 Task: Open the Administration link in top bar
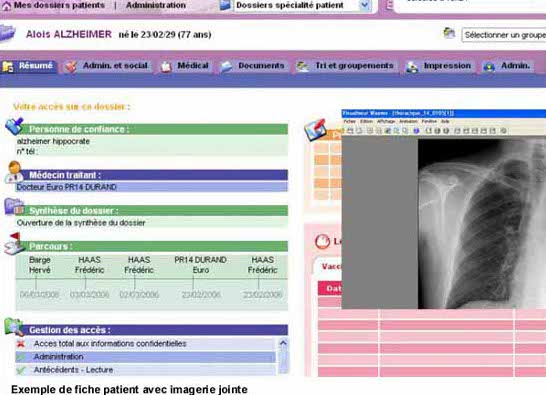[156, 5]
